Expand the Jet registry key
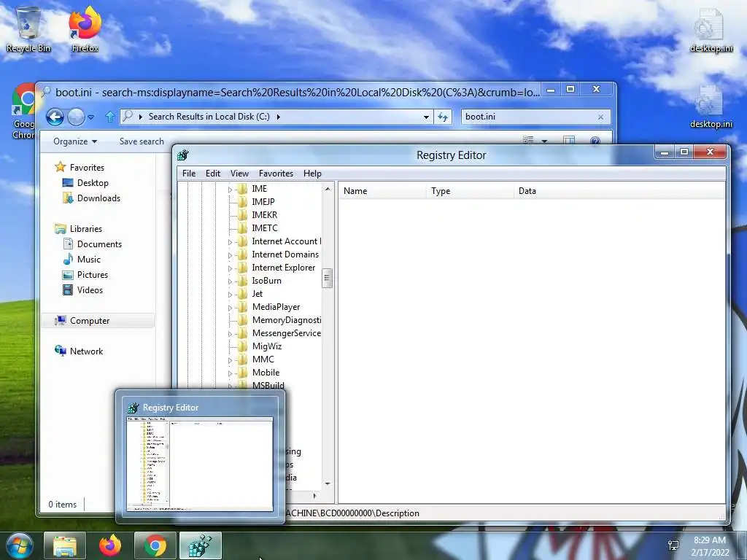The image size is (747, 560). pyautogui.click(x=230, y=295)
